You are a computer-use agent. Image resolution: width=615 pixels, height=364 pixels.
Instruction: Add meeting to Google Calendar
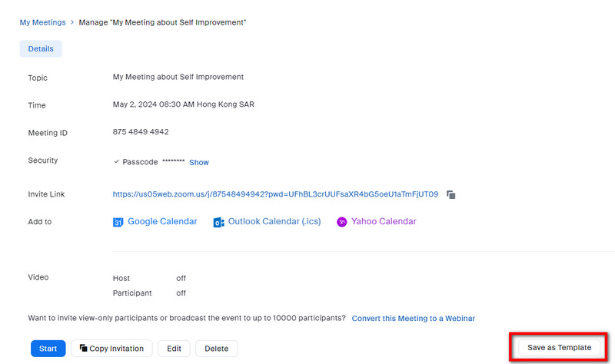click(162, 221)
